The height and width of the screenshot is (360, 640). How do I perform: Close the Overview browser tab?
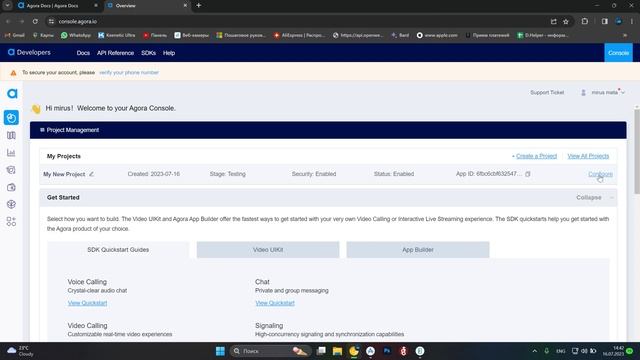click(x=185, y=5)
